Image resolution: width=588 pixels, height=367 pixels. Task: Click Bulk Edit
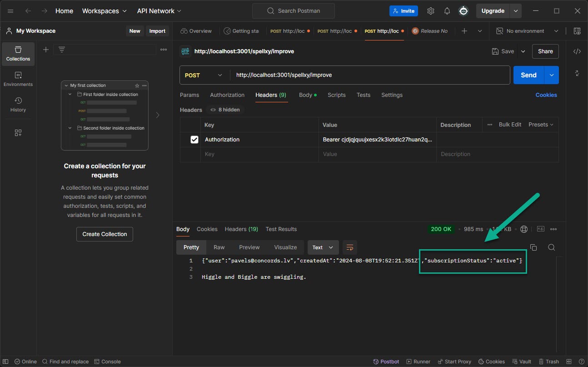click(x=510, y=125)
